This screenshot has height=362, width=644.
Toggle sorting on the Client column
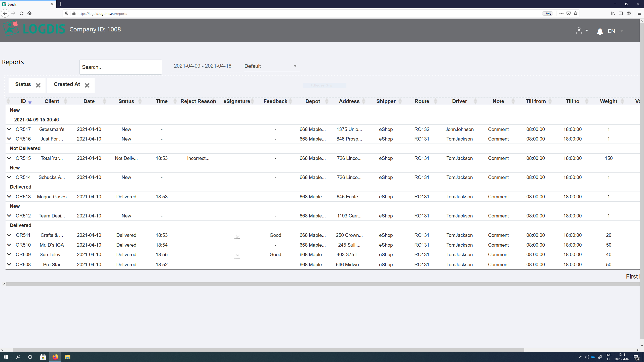[x=66, y=101]
